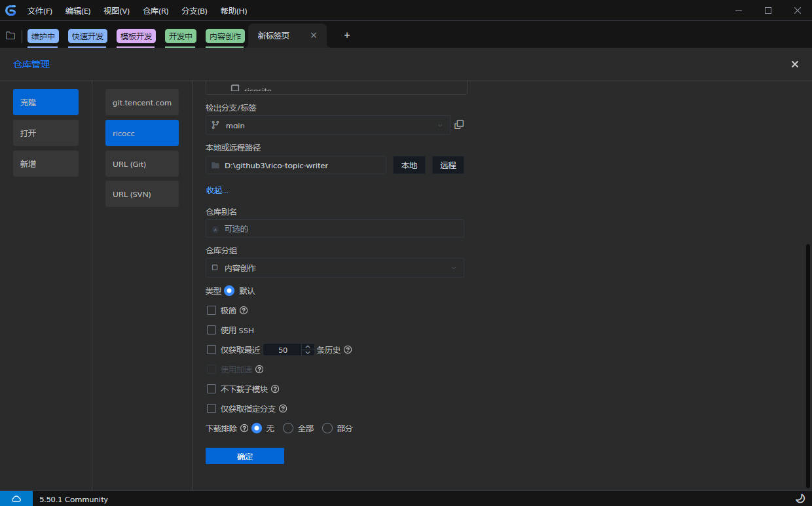Check the 不下载子模块 checkbox
The height and width of the screenshot is (506, 812).
pos(212,389)
